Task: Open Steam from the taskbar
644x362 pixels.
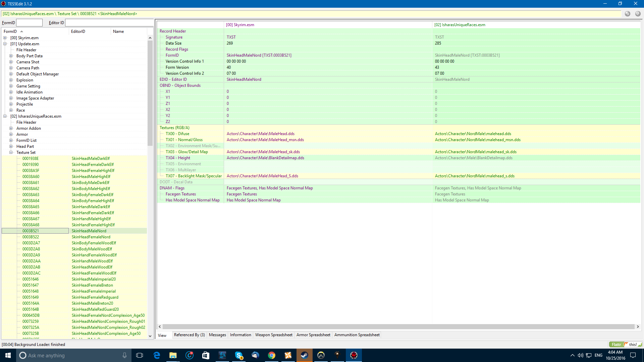Action: [304, 355]
